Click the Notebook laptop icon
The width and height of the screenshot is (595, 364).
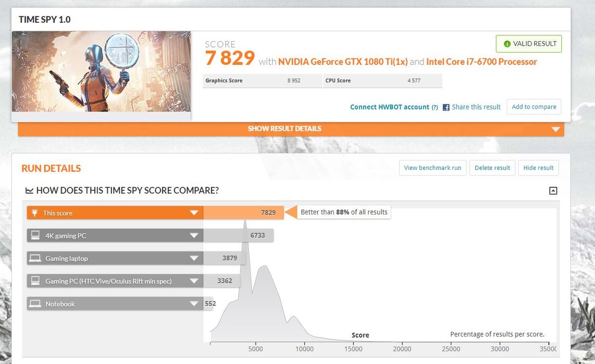tap(35, 304)
